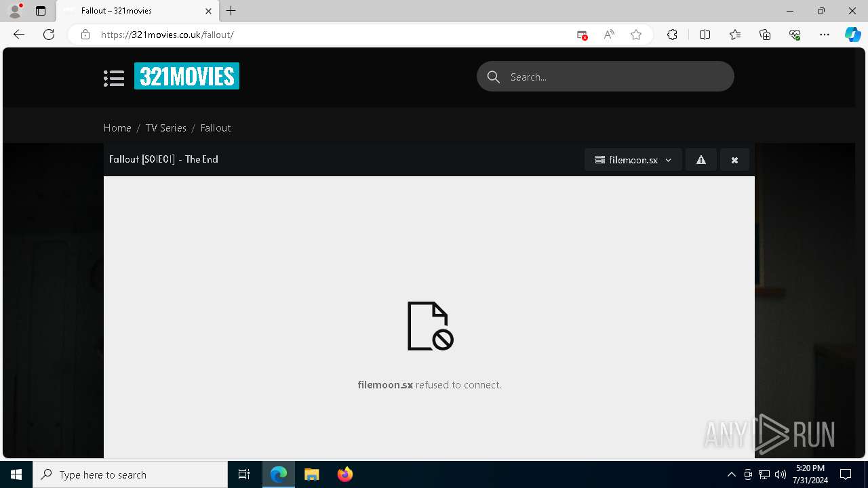The width and height of the screenshot is (868, 488).
Task: Click the 321MOVIES logo
Action: pos(186,76)
